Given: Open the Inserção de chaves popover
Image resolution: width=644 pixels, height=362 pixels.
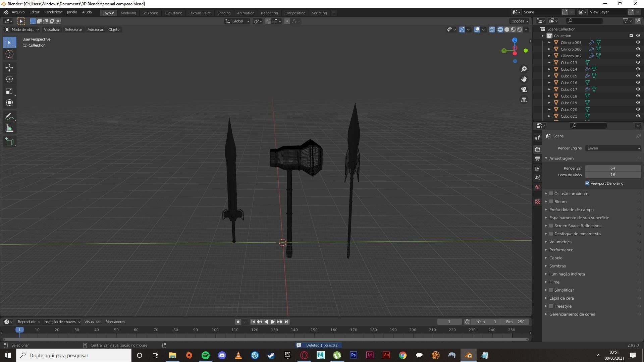Looking at the screenshot, I should pyautogui.click(x=62, y=322).
